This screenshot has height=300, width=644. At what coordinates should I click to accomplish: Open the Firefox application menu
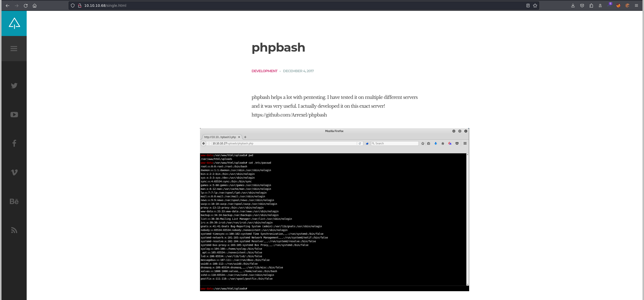click(x=636, y=6)
